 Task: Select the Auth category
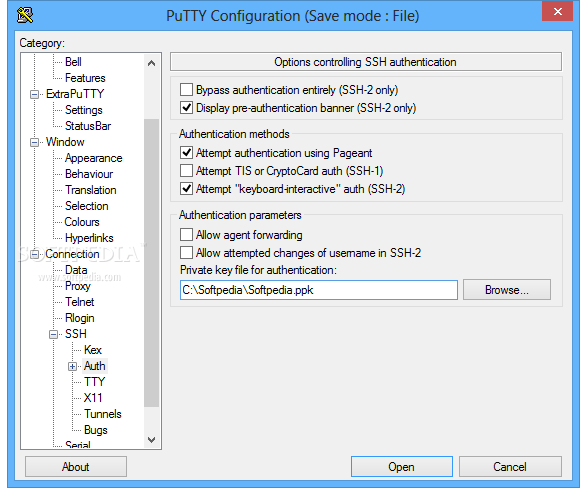point(95,366)
